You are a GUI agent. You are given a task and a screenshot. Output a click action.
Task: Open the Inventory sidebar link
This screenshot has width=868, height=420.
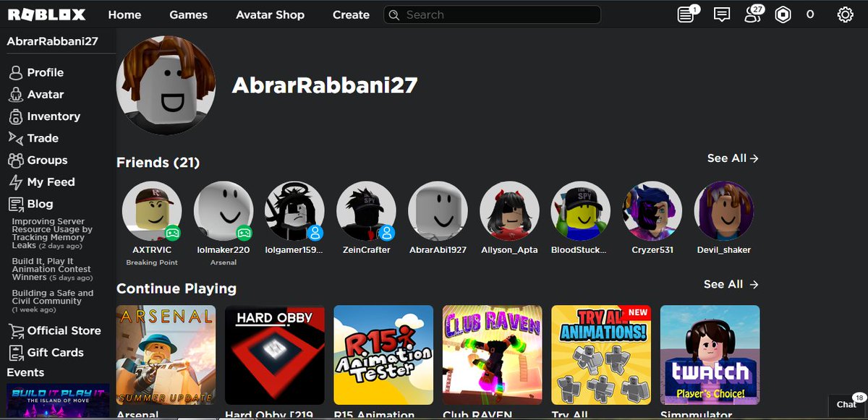(54, 116)
